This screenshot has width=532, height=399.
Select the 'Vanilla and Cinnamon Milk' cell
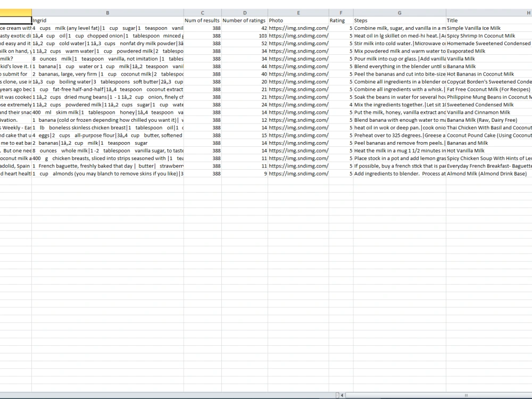pos(489,112)
